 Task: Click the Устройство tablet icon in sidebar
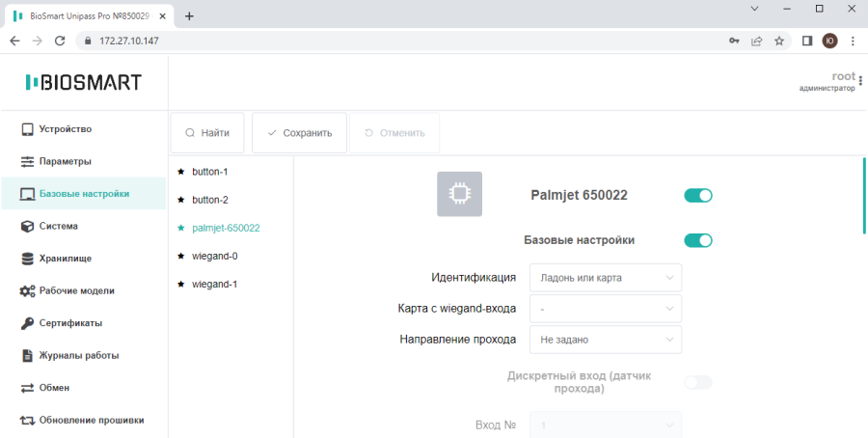(27, 129)
